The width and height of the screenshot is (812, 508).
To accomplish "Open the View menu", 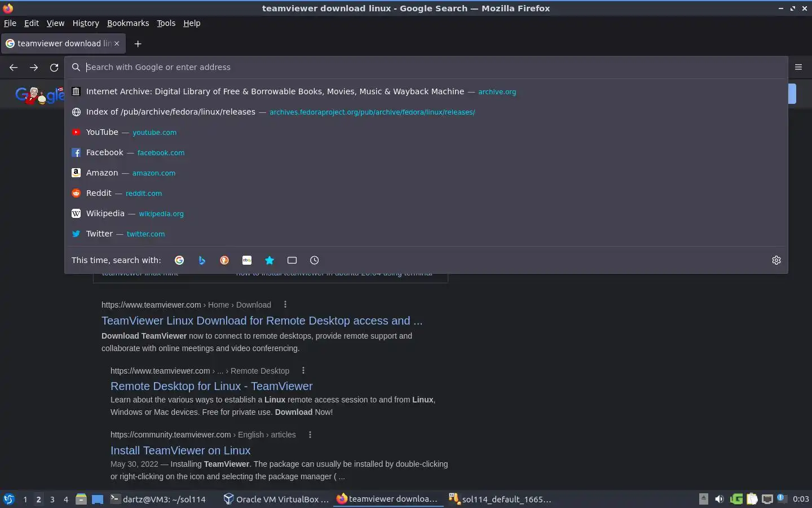I will coord(55,23).
